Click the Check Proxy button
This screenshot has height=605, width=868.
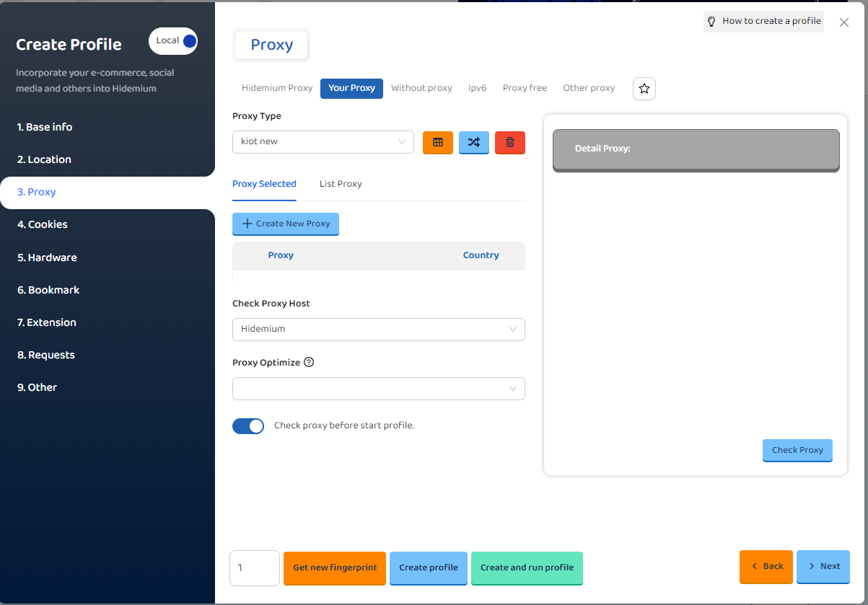point(797,450)
